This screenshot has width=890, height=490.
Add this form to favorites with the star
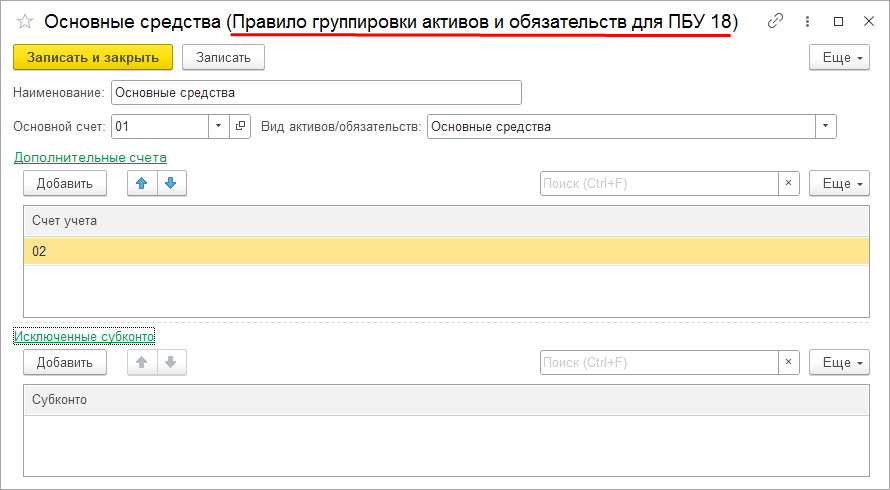tap(25, 21)
